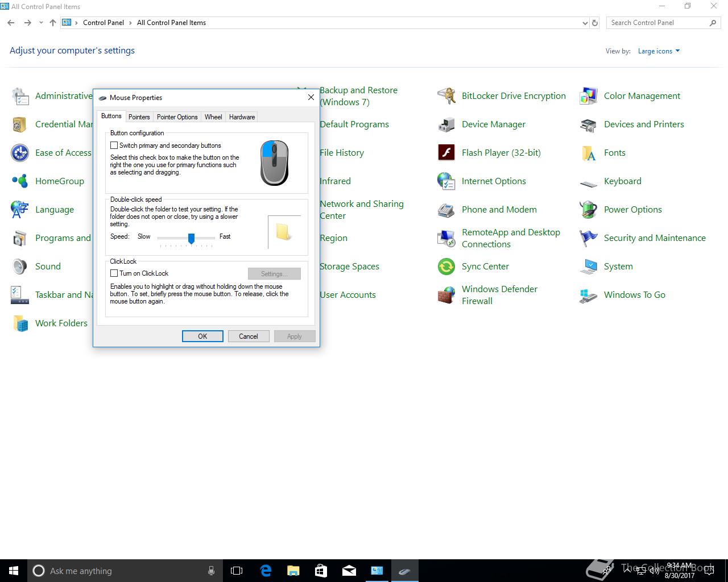Open the Power Options icon
The height and width of the screenshot is (582, 728).
click(588, 210)
